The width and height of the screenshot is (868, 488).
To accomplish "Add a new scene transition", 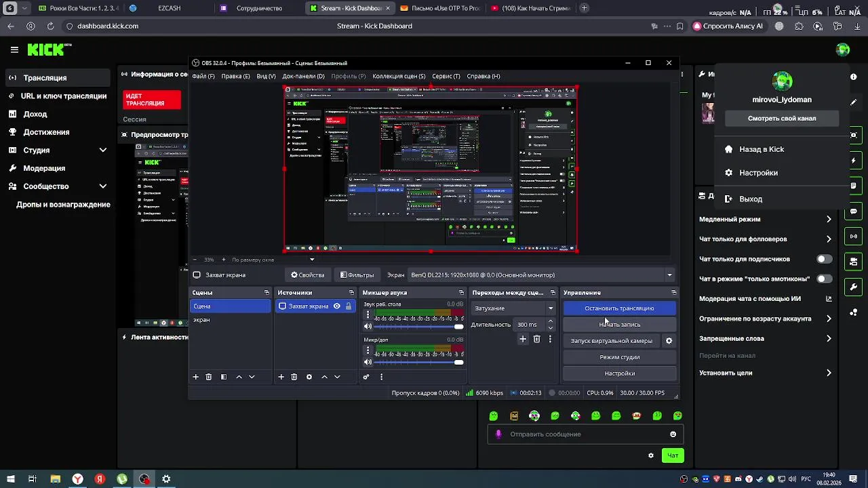I will click(x=523, y=339).
